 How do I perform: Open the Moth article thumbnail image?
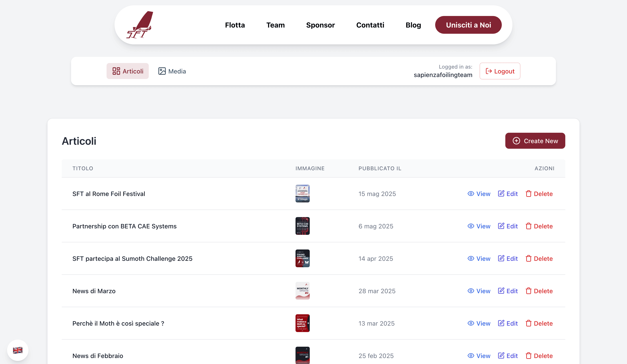pyautogui.click(x=303, y=323)
